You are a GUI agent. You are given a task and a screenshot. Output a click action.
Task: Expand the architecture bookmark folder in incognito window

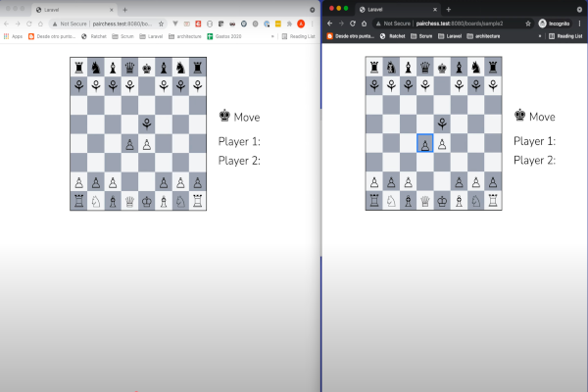point(483,36)
